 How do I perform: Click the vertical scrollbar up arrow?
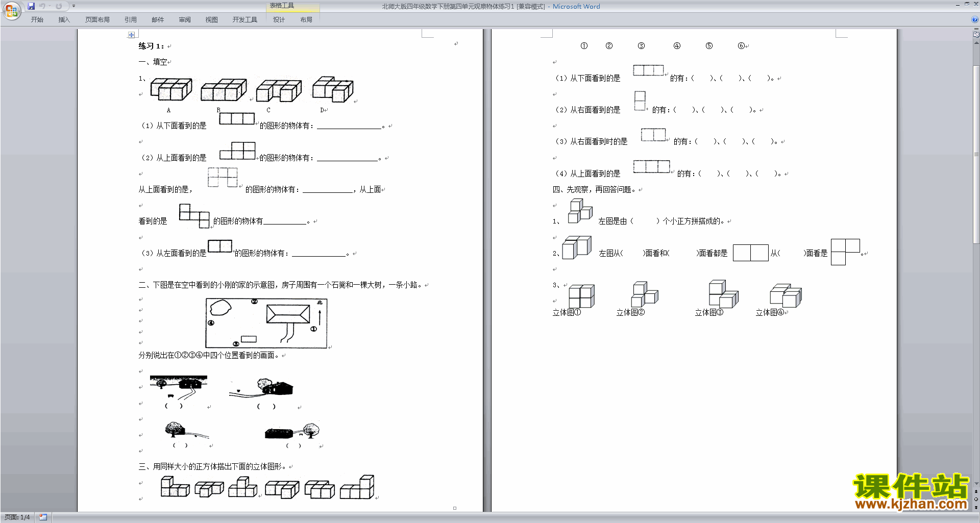tap(976, 43)
